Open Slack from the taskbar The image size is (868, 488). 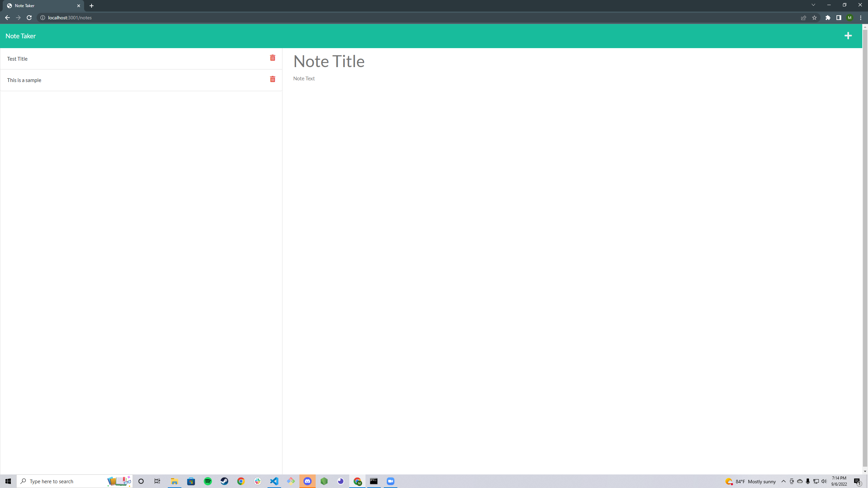point(257,481)
